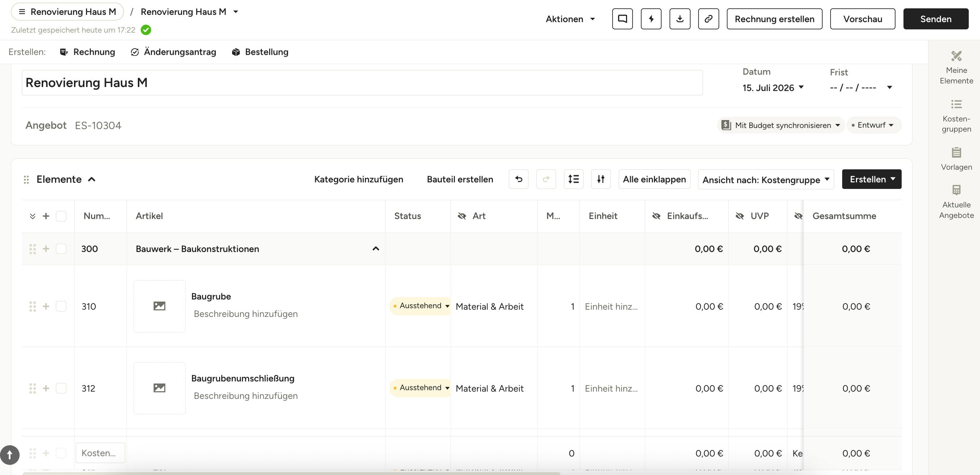
Task: Click drag handle next to Elemente heading
Action: pyautogui.click(x=26, y=179)
